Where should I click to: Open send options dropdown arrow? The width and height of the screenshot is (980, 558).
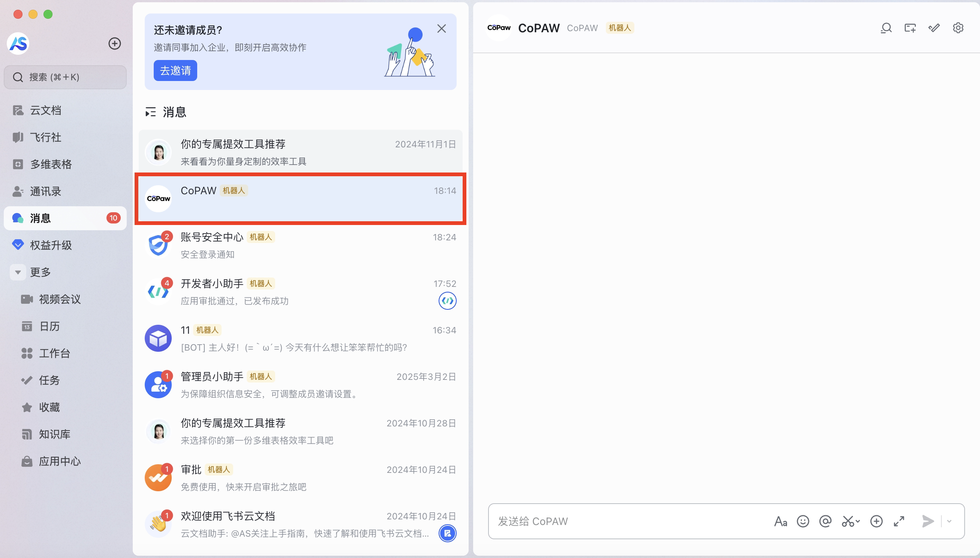(949, 521)
